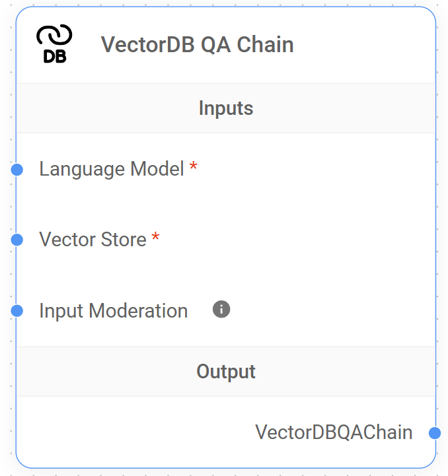Click the Input Moderation connector dot
448x476 pixels.
point(17,311)
